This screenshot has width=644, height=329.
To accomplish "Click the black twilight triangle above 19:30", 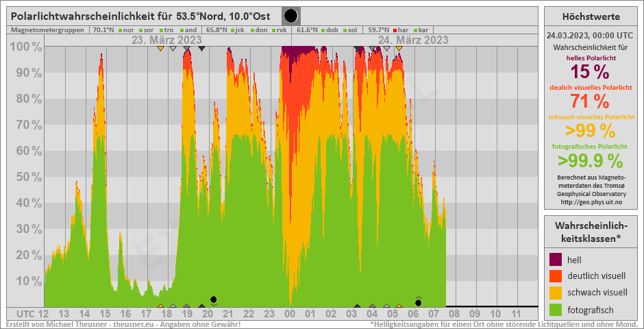I will coord(201,49).
